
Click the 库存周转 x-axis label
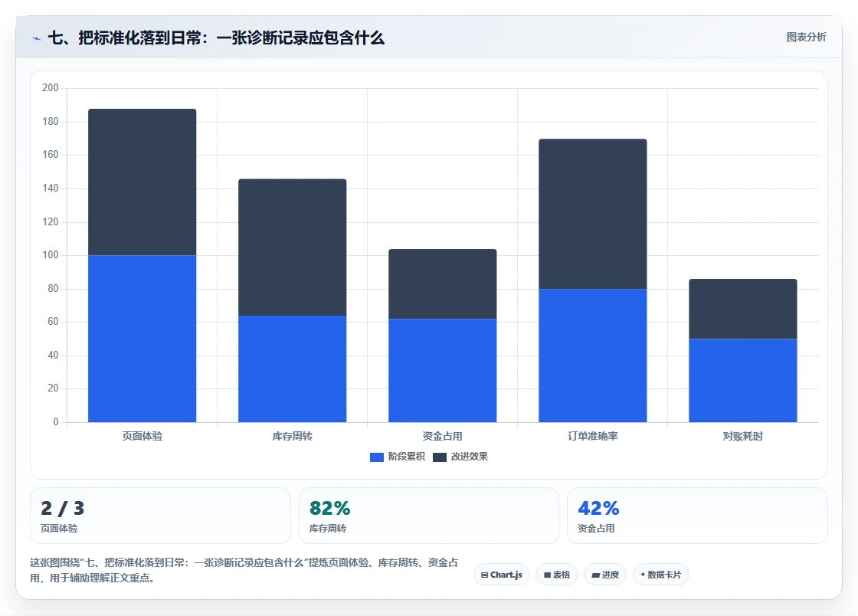(292, 436)
